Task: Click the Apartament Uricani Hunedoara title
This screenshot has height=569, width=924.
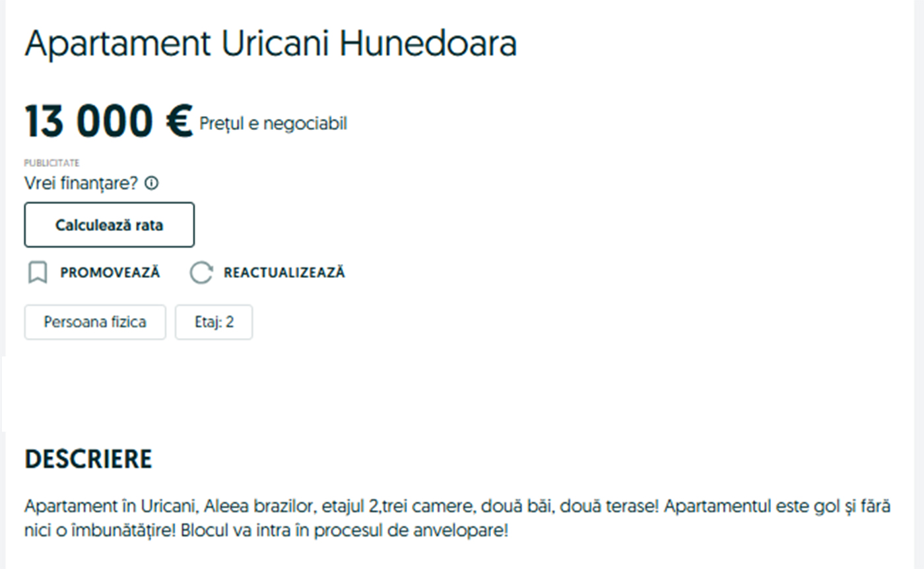Action: [271, 44]
